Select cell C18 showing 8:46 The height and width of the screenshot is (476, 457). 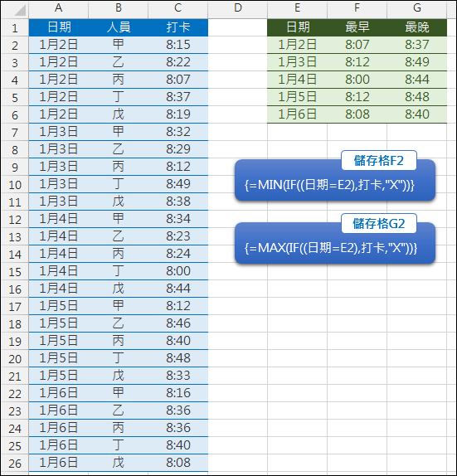click(178, 323)
